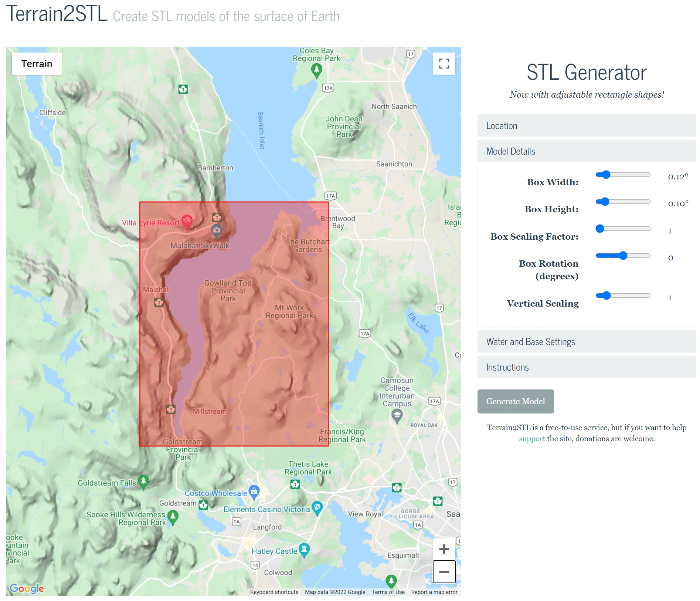Open the fullscreen map view
This screenshot has height=601, width=700.
444,64
